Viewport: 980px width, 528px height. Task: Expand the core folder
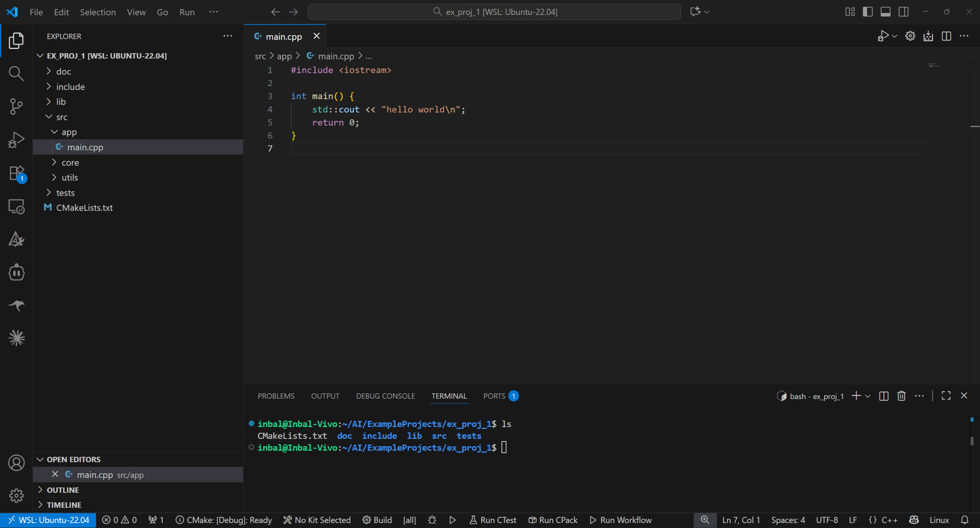pos(70,163)
